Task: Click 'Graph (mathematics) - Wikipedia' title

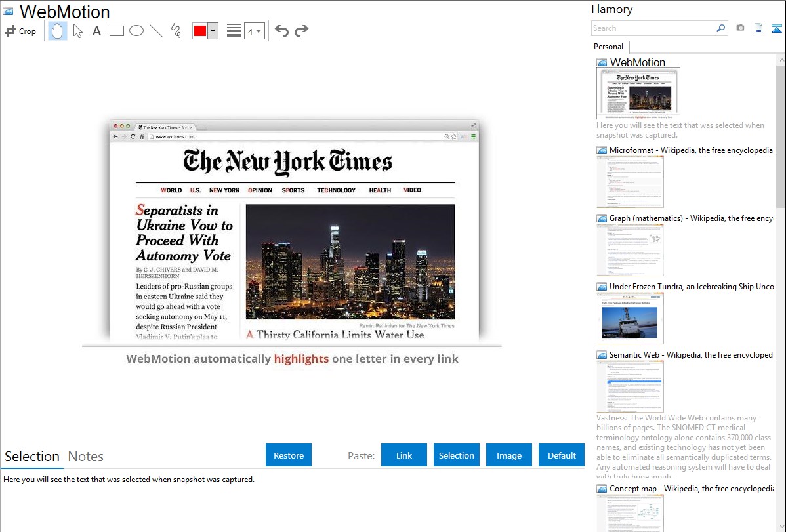Action: [x=691, y=218]
